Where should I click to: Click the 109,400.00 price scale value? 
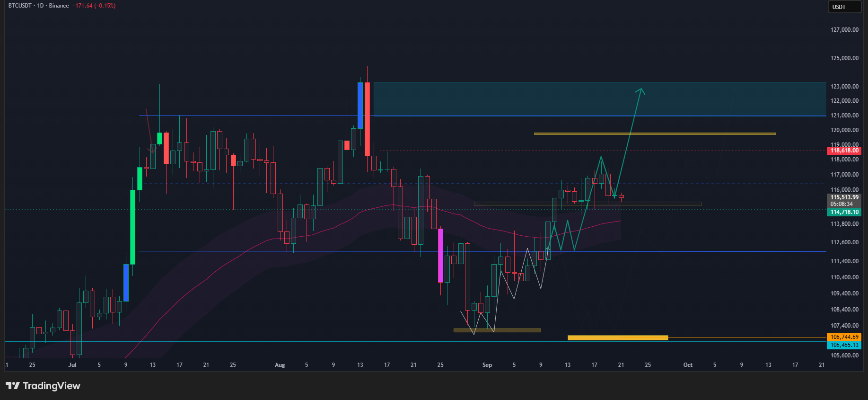coord(844,293)
